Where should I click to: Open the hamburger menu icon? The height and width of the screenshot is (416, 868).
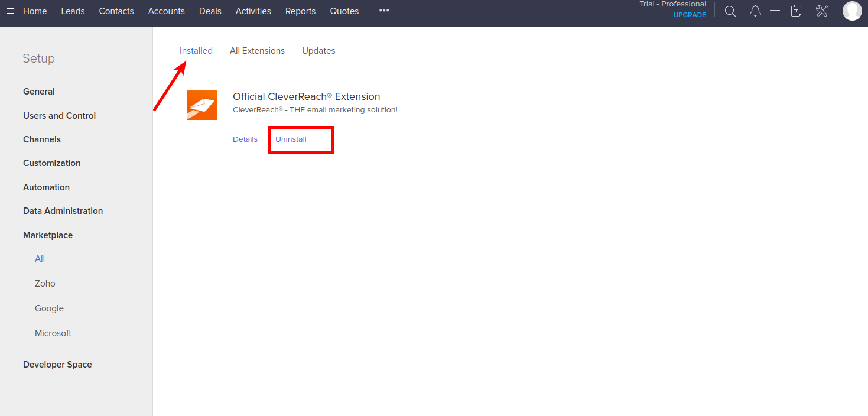tap(11, 11)
